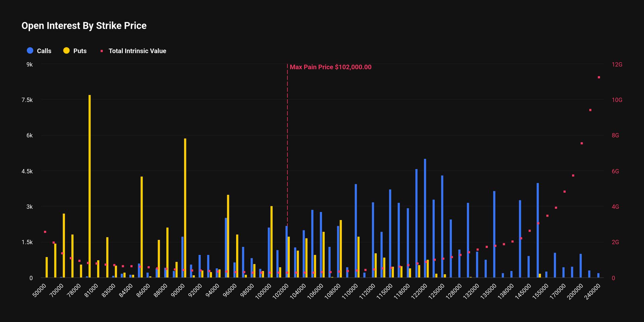Click the yellow Puts legend icon
Viewport: 644px width, 322px height.
pyautogui.click(x=66, y=51)
